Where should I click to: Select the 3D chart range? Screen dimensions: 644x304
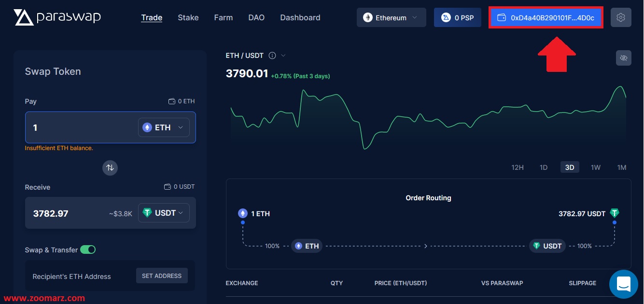click(570, 167)
